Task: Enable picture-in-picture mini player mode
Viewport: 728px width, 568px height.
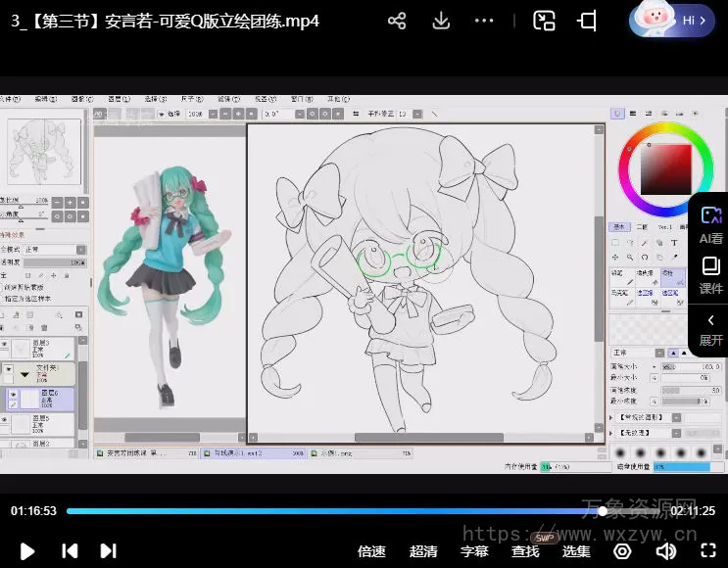Action: coord(544,21)
